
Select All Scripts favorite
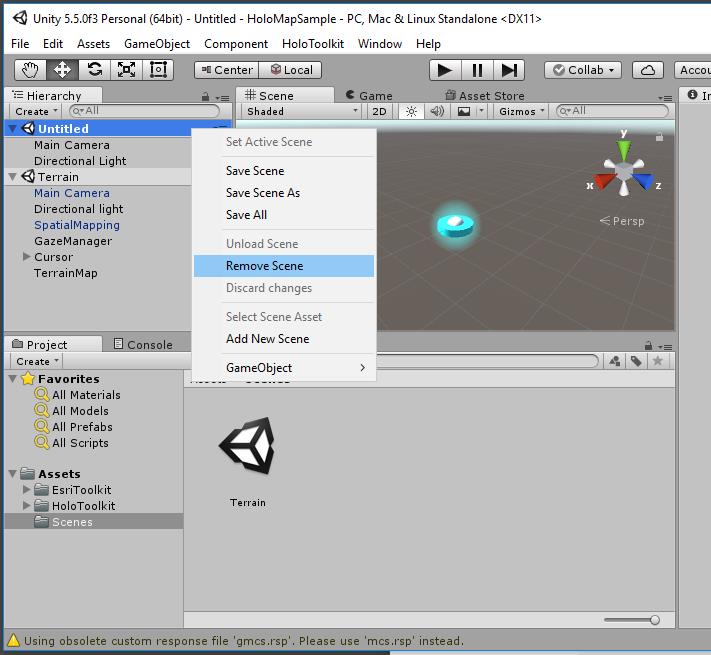click(80, 443)
